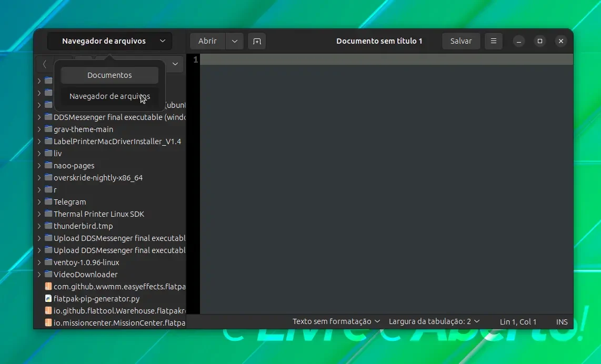This screenshot has height=364, width=601.
Task: Open Navegador de arquivos panel dropdown
Action: (x=109, y=41)
